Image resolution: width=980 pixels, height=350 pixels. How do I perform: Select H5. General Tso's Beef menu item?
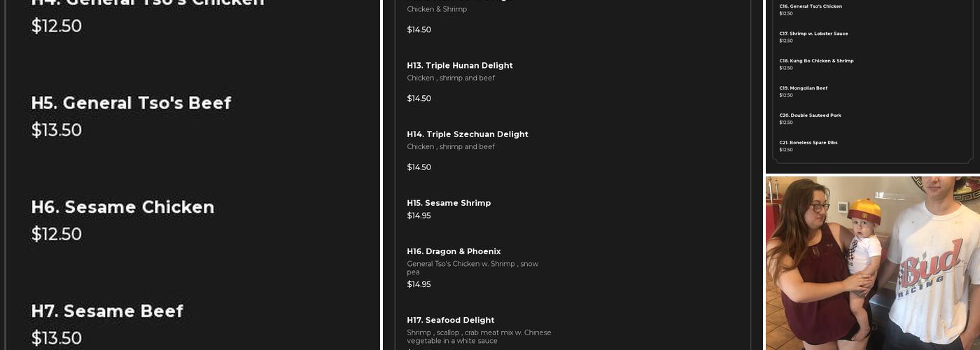[131, 103]
